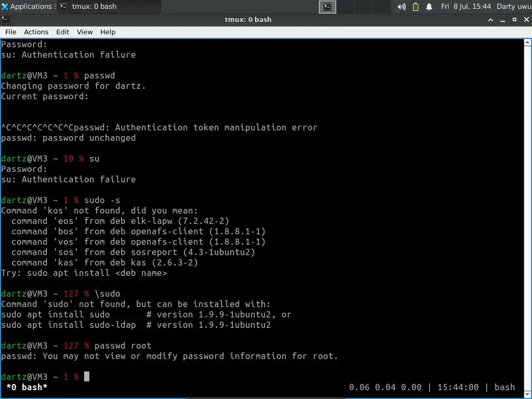The image size is (532, 399).
Task: Click 'Changing password for dartz.' line
Action: (x=73, y=86)
